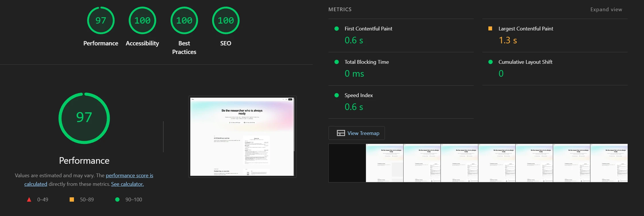Click the 'Speed Index' metric label
Image resolution: width=644 pixels, height=216 pixels.
pos(359,95)
